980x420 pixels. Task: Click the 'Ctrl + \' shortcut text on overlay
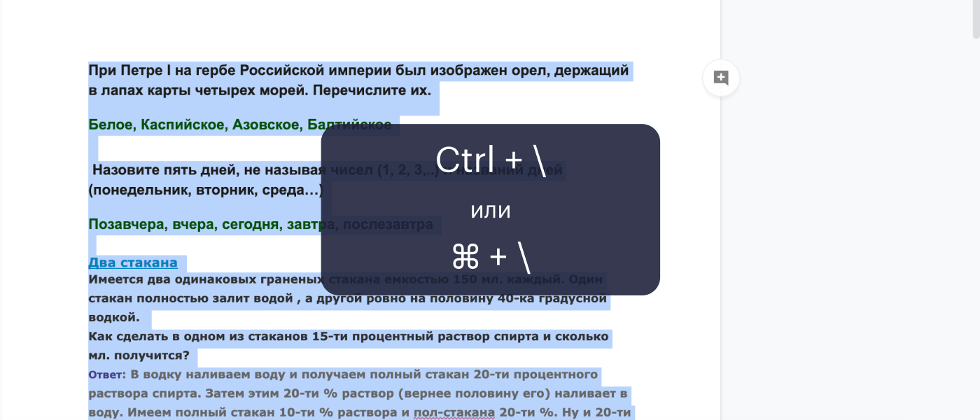(491, 160)
